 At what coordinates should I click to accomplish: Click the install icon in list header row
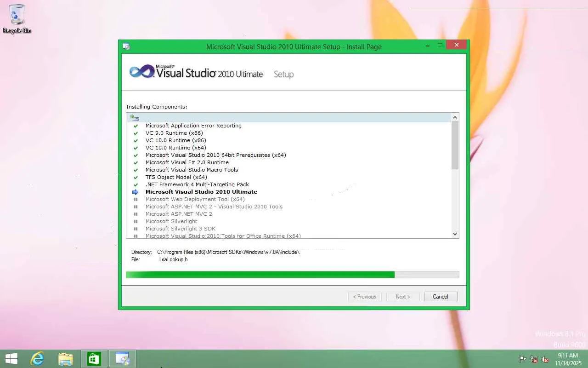pos(134,118)
